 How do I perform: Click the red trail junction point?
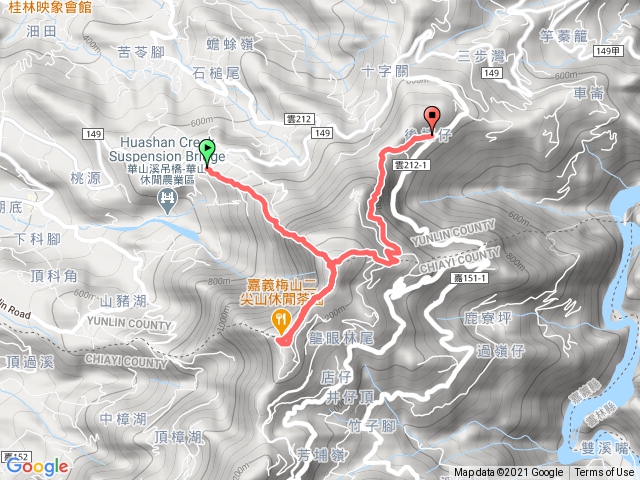pos(331,261)
